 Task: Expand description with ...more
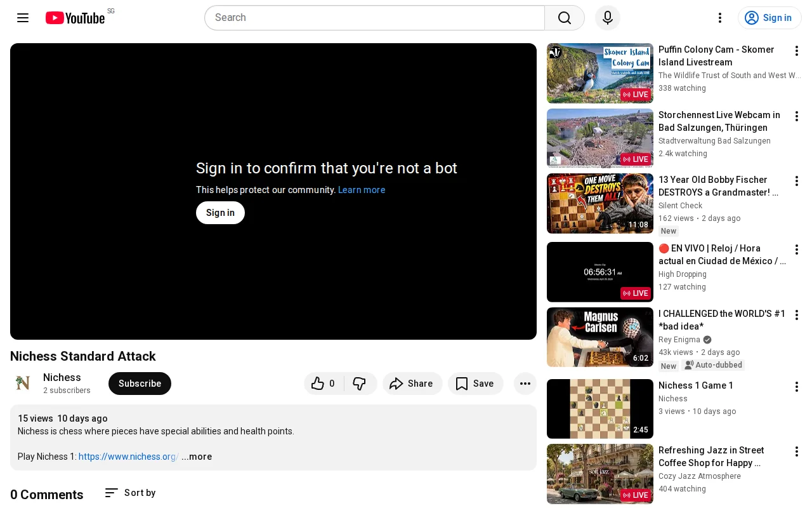[197, 457]
